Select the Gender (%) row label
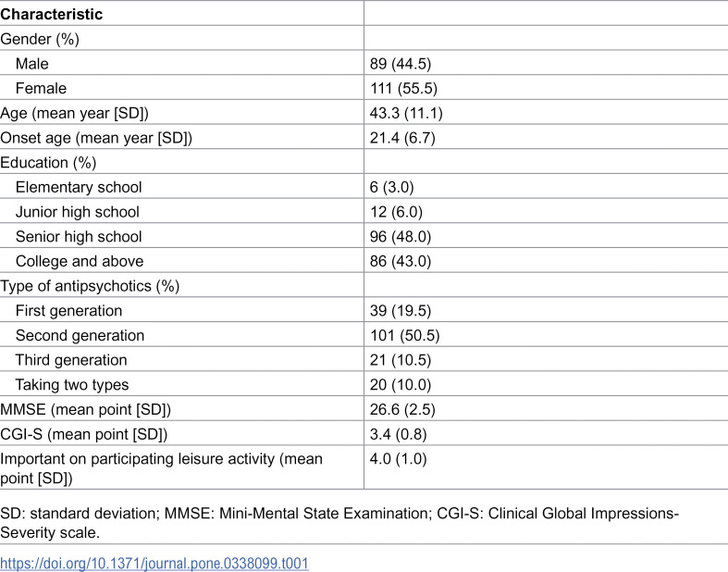Image resolution: width=728 pixels, height=572 pixels. [40, 39]
